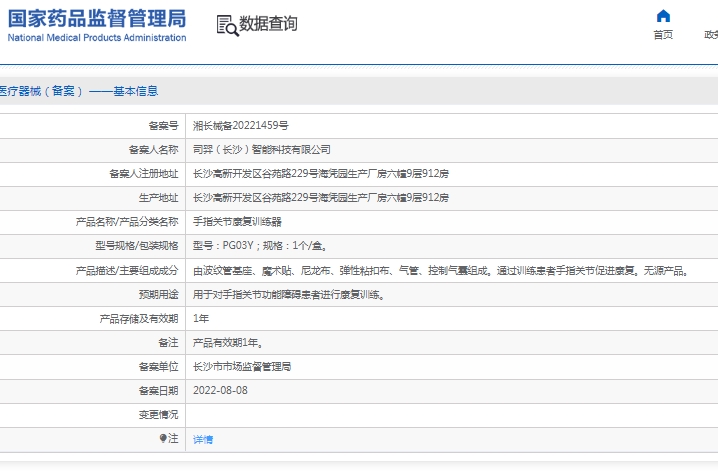Select the 产品存储及有效期 label cell

tap(92, 319)
